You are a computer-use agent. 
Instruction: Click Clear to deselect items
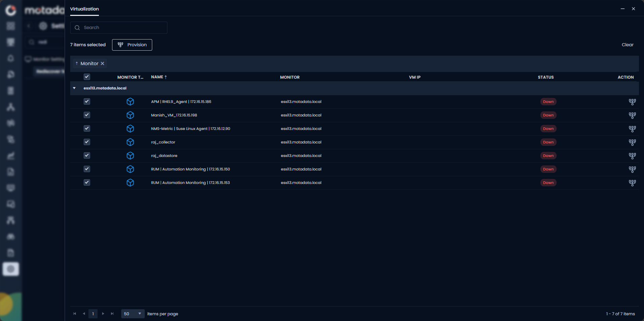point(627,45)
